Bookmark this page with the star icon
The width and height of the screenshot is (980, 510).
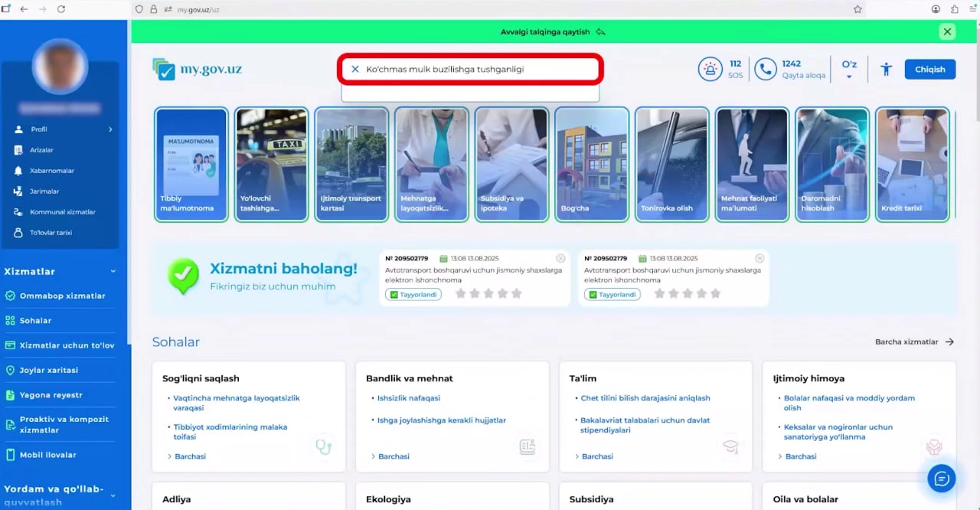[x=857, y=9]
